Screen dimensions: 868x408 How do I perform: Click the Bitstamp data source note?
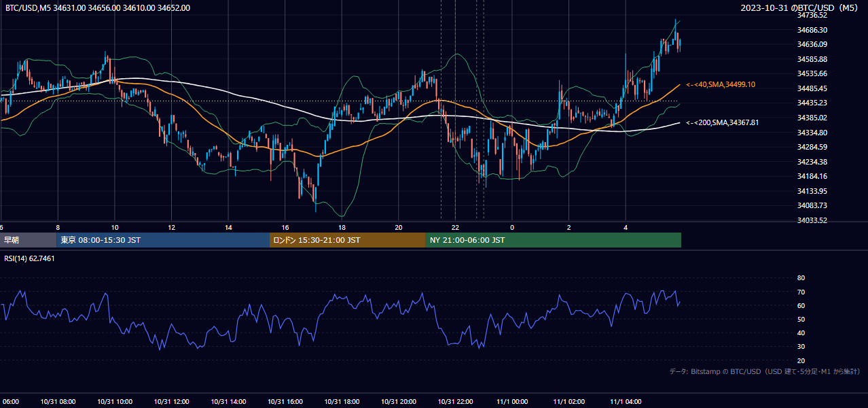point(765,372)
